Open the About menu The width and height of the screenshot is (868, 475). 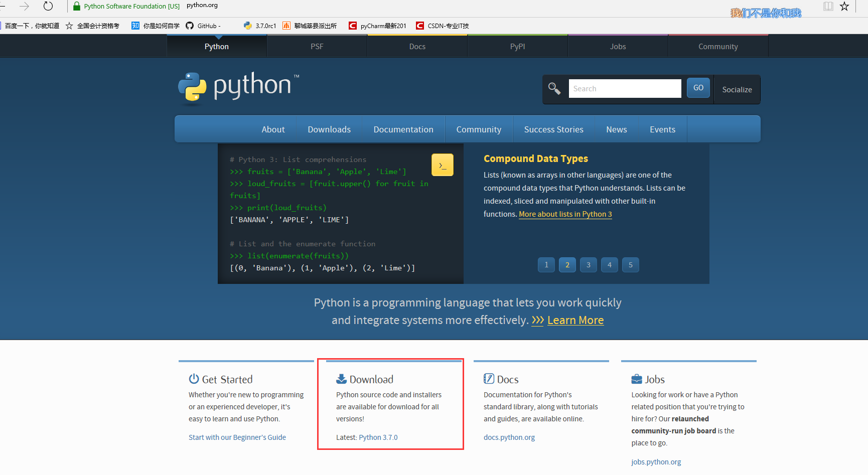pos(273,129)
